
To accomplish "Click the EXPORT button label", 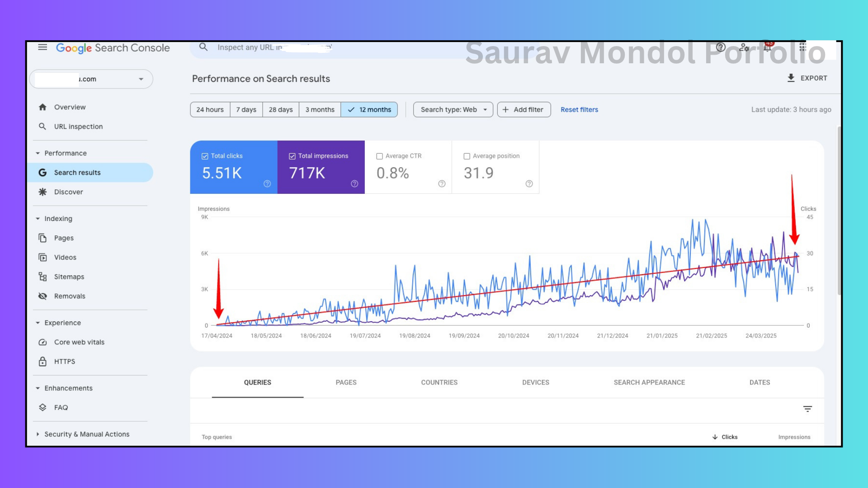I will [x=814, y=78].
